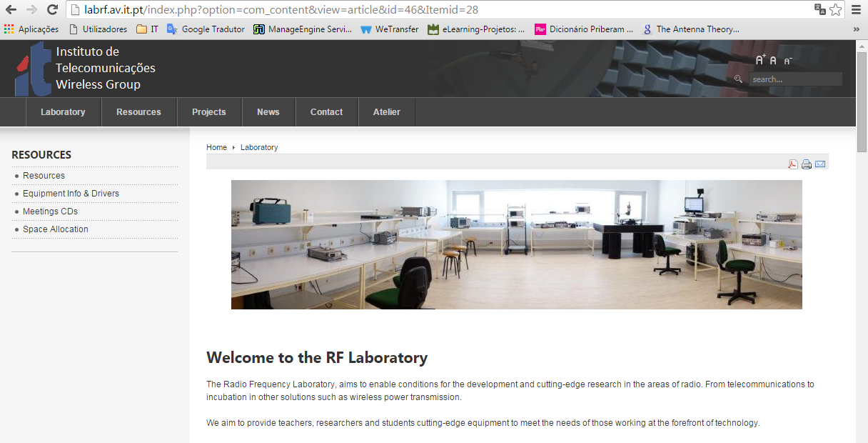Image resolution: width=868 pixels, height=443 pixels.
Task: Go to Home breadcrumb link
Action: [216, 147]
